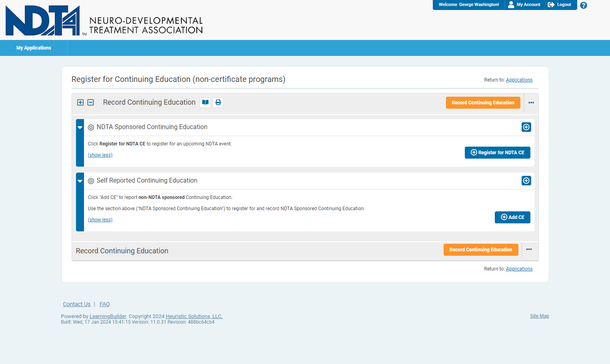
Task: Click Add CE button
Action: (x=512, y=217)
